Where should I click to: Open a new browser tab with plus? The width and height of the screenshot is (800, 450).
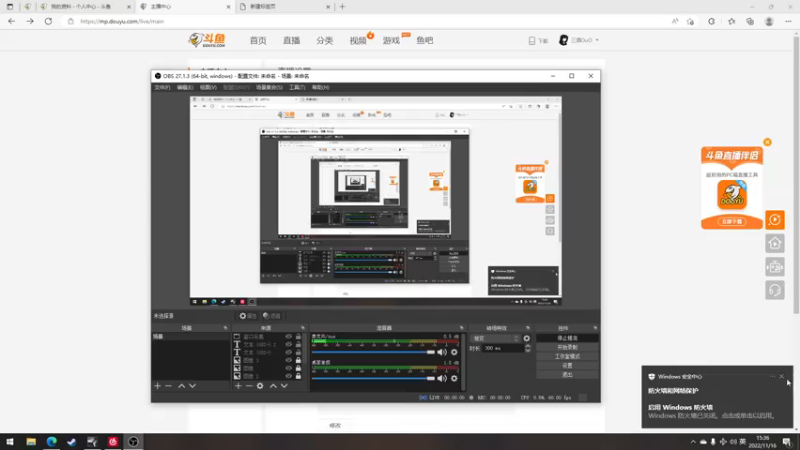[342, 7]
